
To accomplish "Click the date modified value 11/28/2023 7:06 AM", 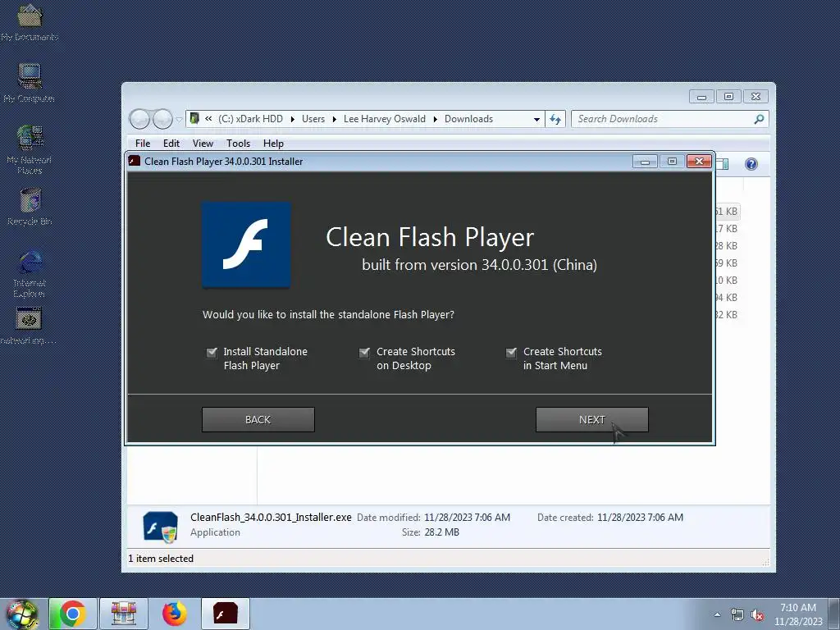I will click(x=467, y=518).
